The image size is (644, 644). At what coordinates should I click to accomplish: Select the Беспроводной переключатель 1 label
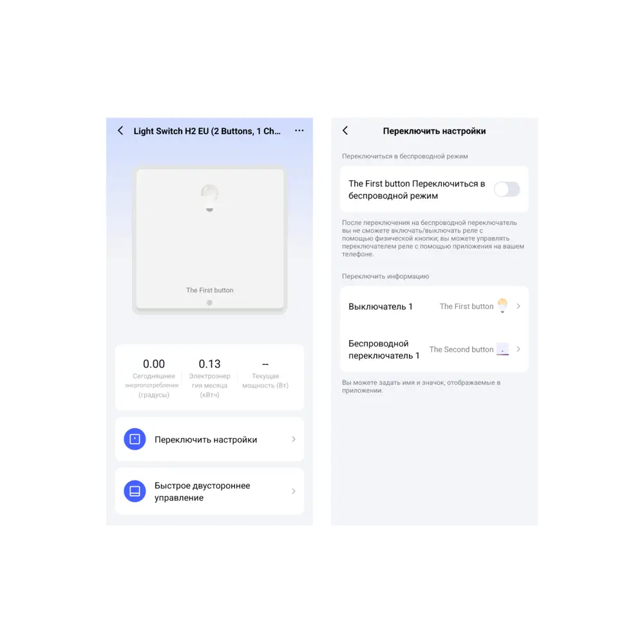pos(384,350)
